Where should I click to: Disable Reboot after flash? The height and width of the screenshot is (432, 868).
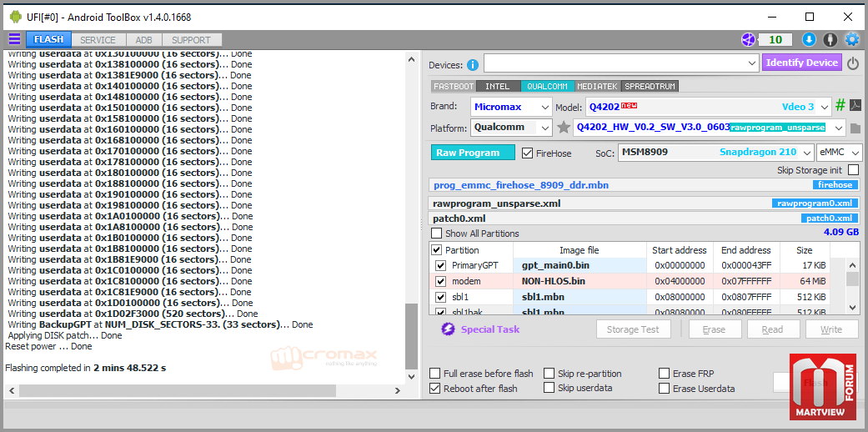point(435,389)
